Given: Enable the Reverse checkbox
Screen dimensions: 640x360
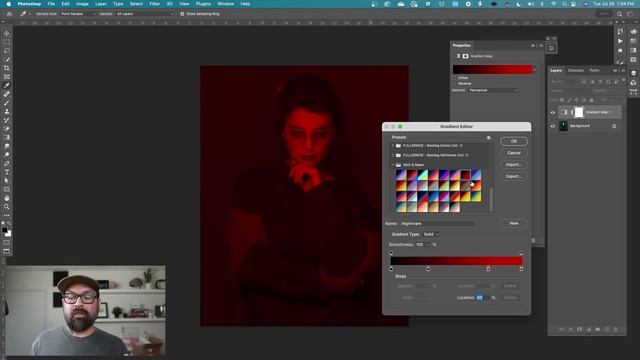Looking at the screenshot, I should [456, 83].
